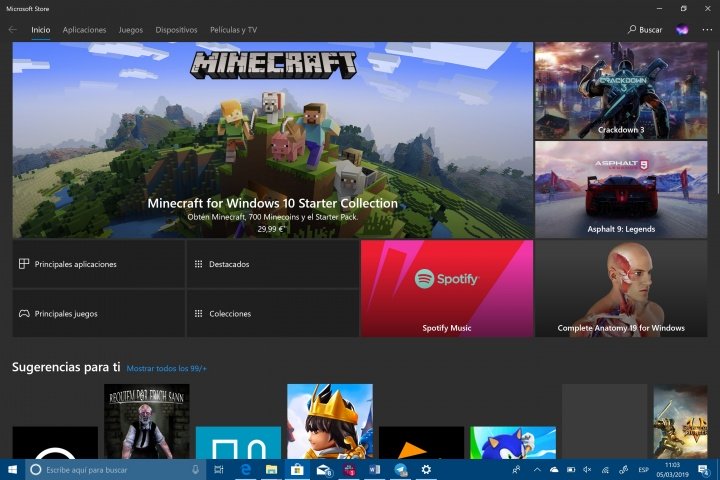Screen dimensions: 720x480
Task: Open the user account avatar
Action: coord(682,30)
